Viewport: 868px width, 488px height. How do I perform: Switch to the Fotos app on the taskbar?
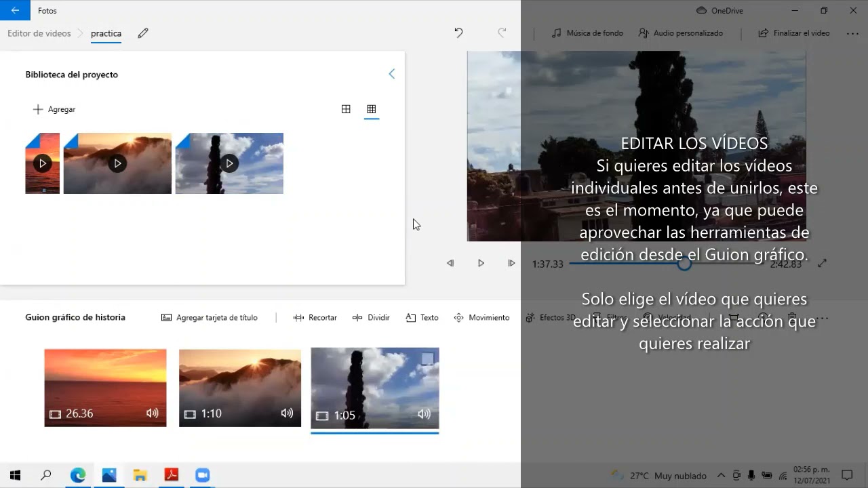[x=109, y=475]
